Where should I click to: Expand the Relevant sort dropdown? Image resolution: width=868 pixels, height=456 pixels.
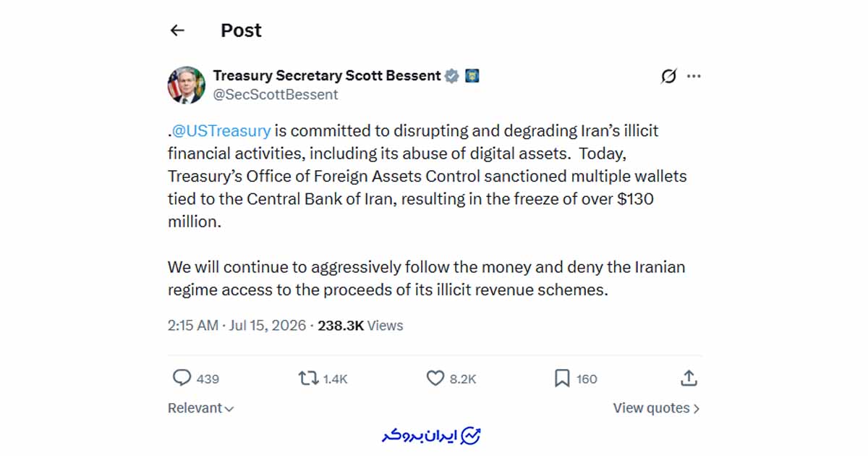click(201, 408)
